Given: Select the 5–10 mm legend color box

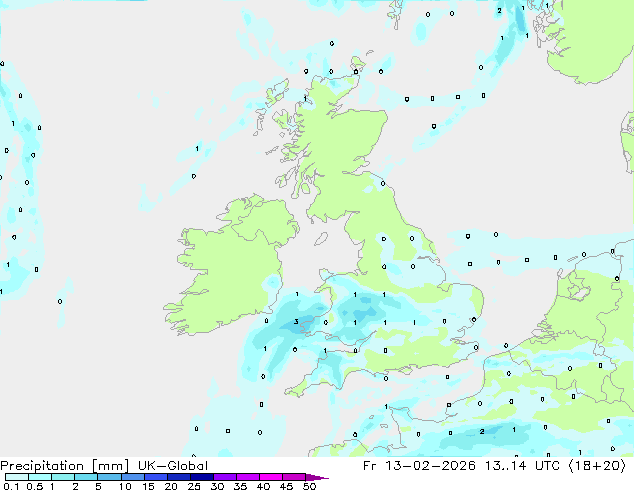Looking at the screenshot, I should pyautogui.click(x=109, y=477).
